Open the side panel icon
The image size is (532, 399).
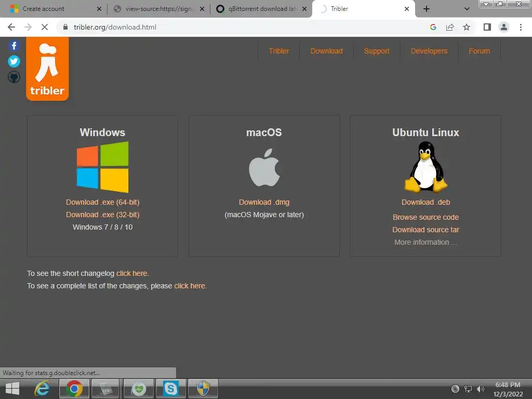click(487, 27)
